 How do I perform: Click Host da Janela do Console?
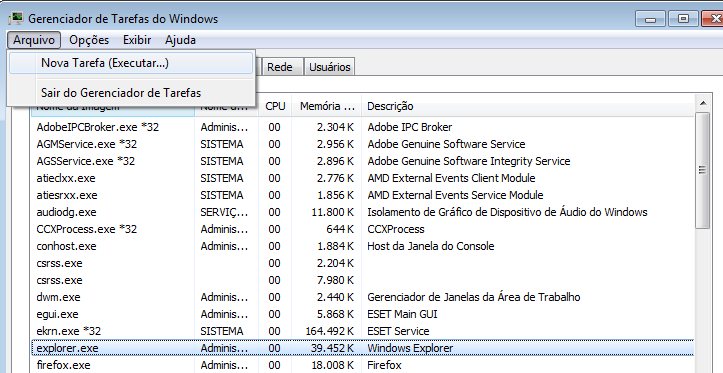pos(431,246)
